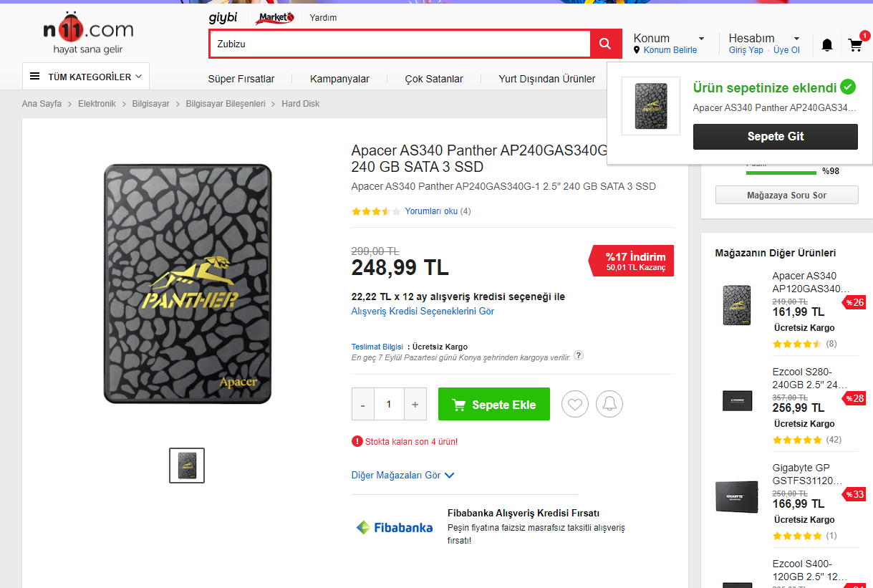Open Yurt Dışından Ürünler menu
Screen dimensions: 873x588
pyautogui.click(x=547, y=79)
